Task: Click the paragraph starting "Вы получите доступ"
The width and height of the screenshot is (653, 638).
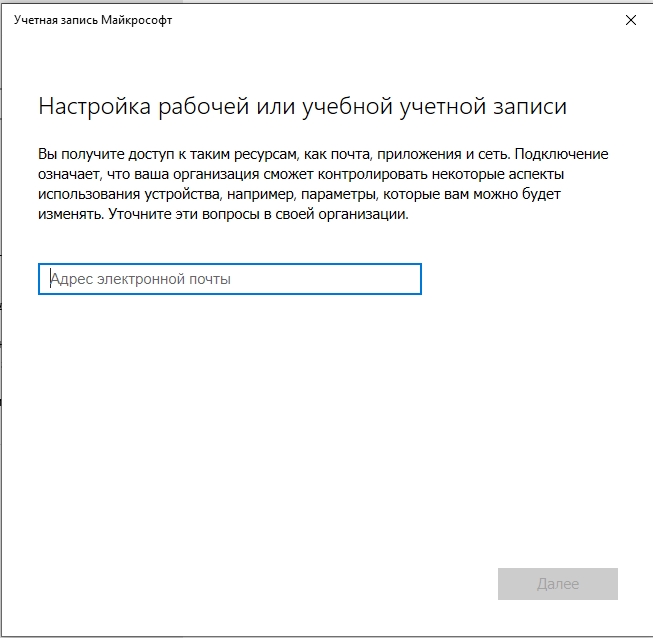Action: [x=323, y=184]
